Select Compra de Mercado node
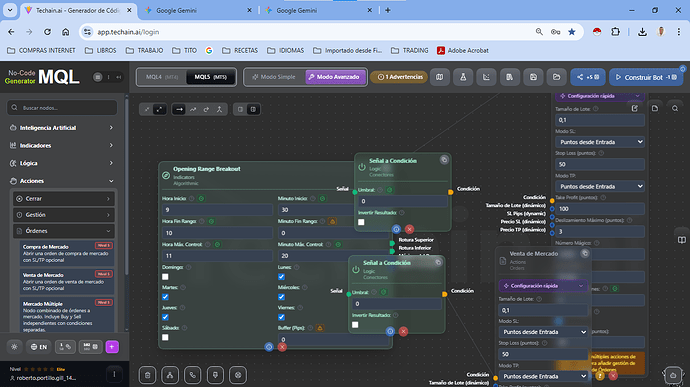Image resolution: width=690 pixels, height=387 pixels. pos(67,253)
